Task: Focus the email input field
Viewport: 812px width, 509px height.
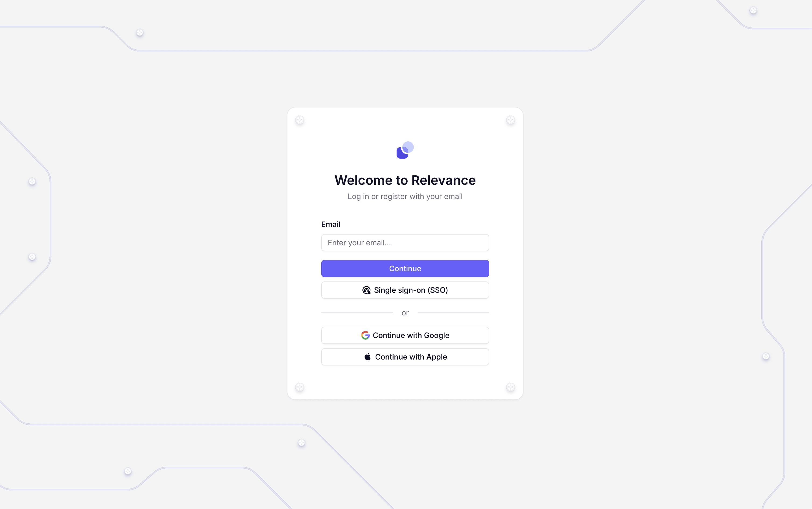Action: (x=405, y=243)
